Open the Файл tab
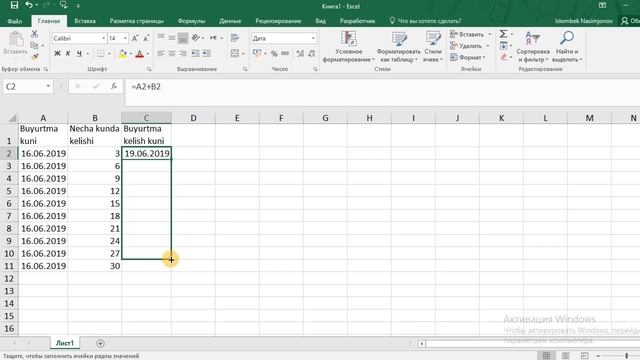The height and width of the screenshot is (360, 640). point(15,21)
